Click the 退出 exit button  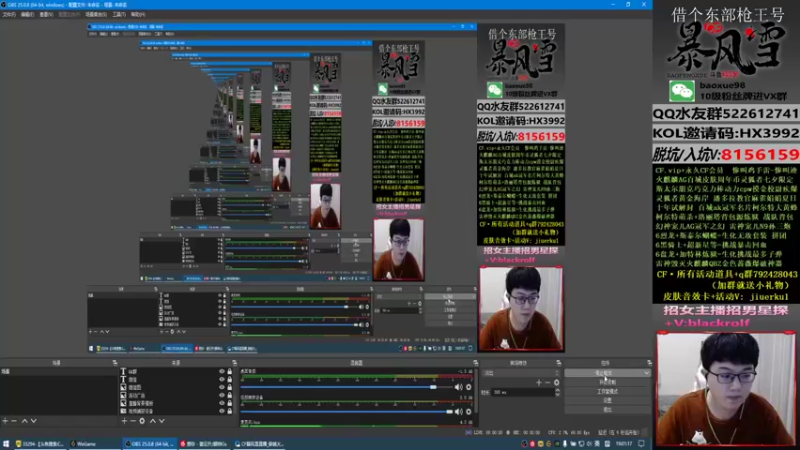tap(607, 409)
